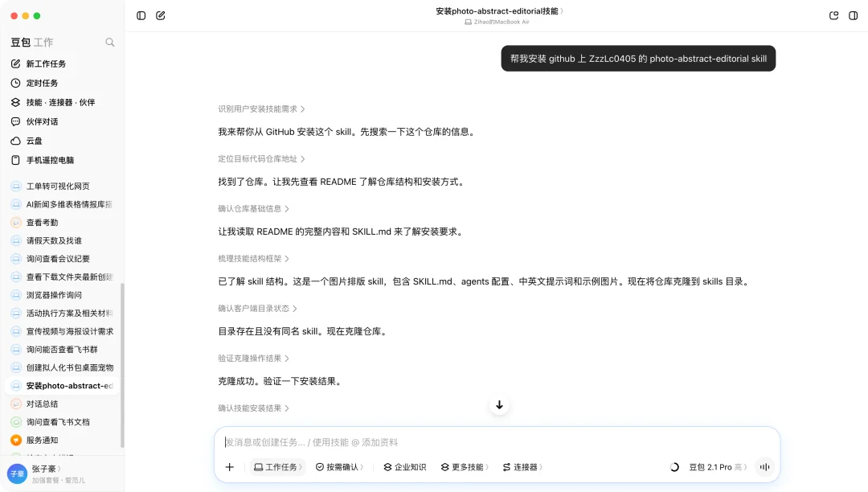The image size is (868, 492).
Task: Toggle the 企业知识 option
Action: tap(404, 467)
